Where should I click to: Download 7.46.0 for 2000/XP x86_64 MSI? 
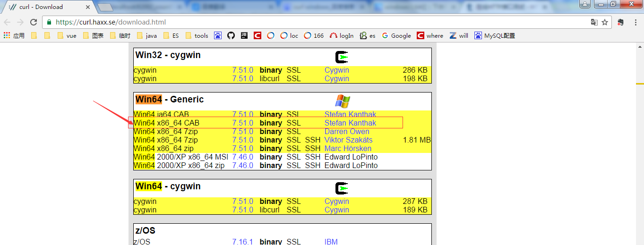[x=242, y=157]
